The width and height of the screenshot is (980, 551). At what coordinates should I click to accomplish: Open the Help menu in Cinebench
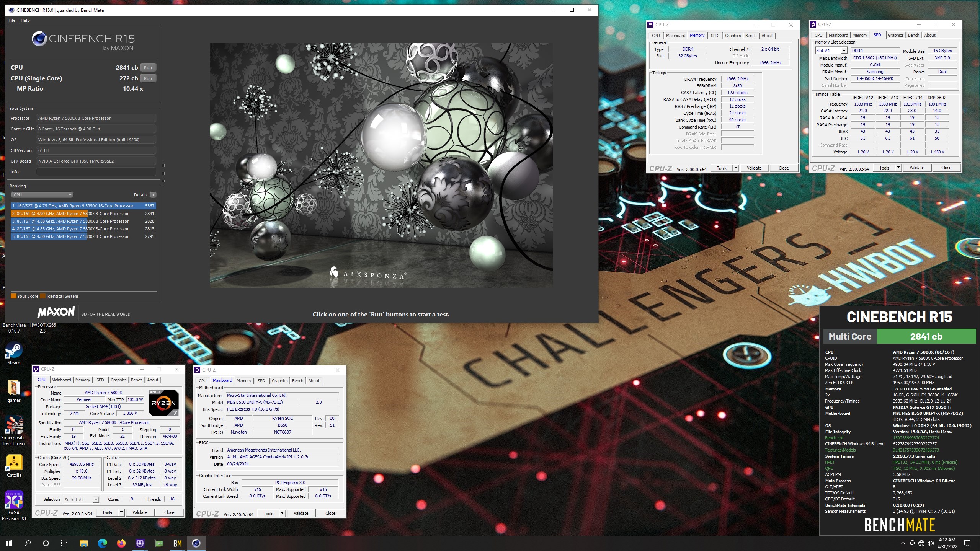click(x=25, y=20)
